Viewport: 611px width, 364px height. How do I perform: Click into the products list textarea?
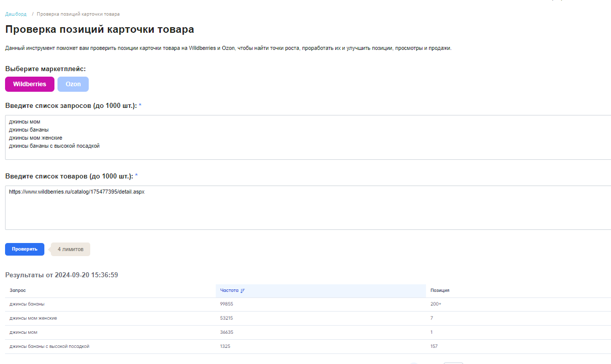click(x=308, y=208)
